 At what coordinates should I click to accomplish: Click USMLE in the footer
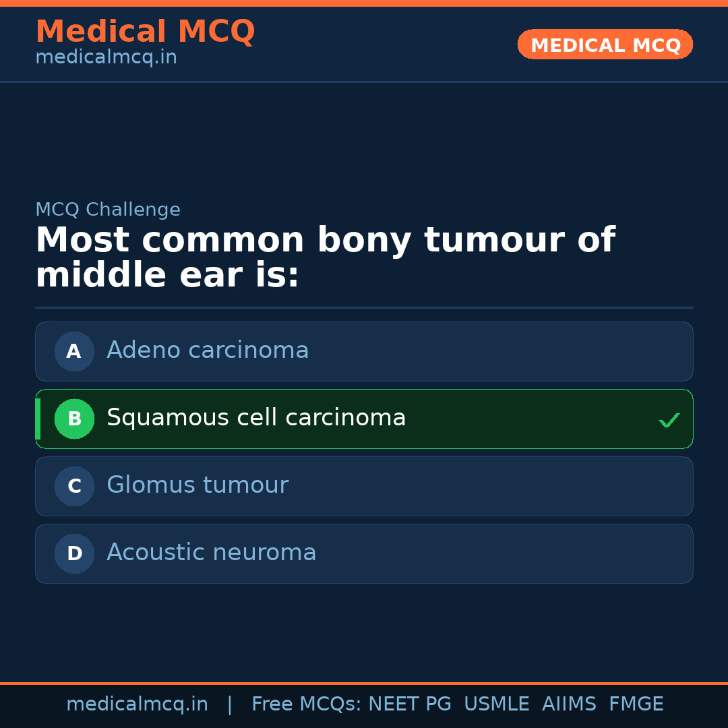pyautogui.click(x=496, y=704)
